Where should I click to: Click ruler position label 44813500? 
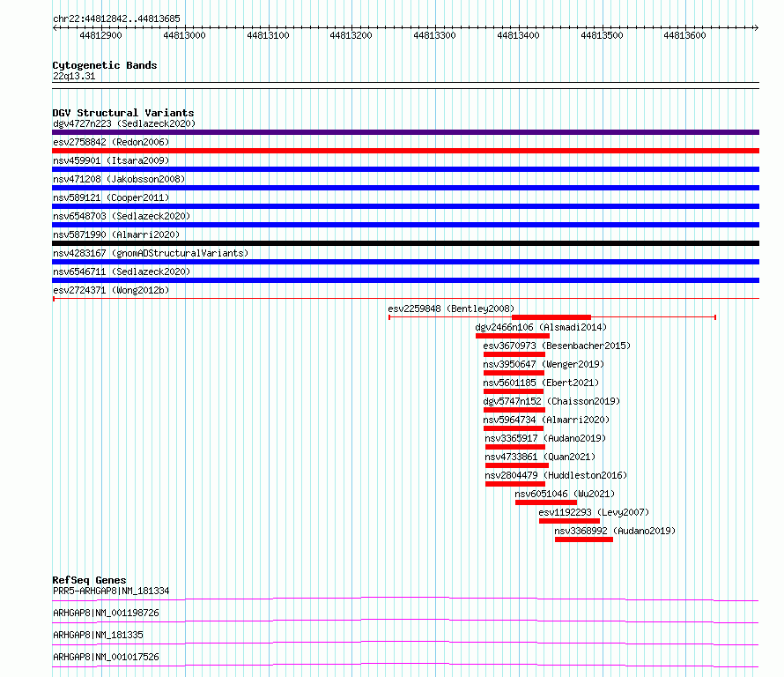[x=602, y=35]
